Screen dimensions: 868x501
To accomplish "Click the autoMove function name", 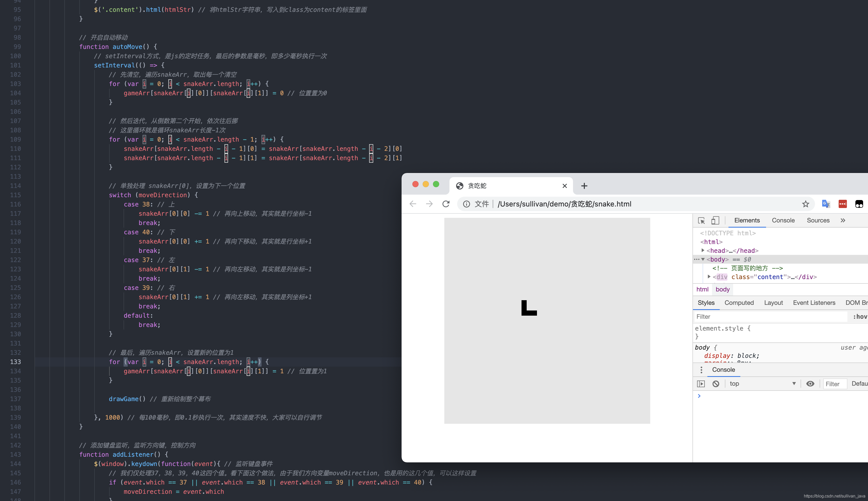I will (x=127, y=47).
